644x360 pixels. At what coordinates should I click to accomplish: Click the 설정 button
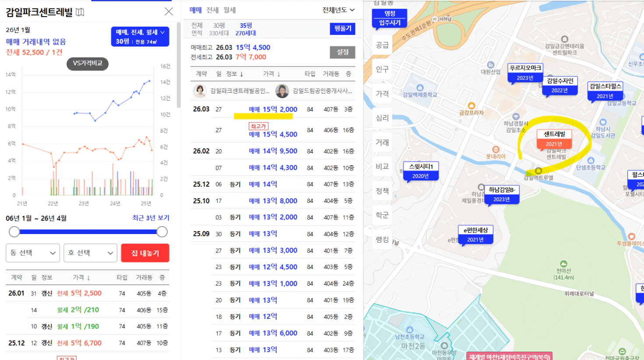[342, 52]
